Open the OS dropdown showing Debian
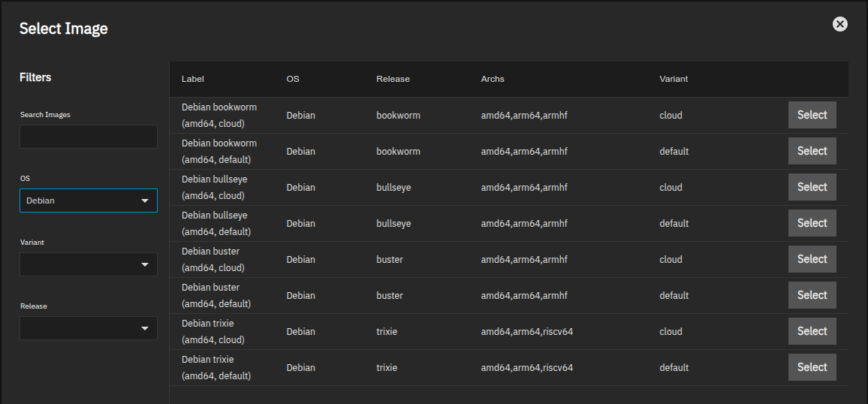Image resolution: width=868 pixels, height=404 pixels. click(89, 200)
